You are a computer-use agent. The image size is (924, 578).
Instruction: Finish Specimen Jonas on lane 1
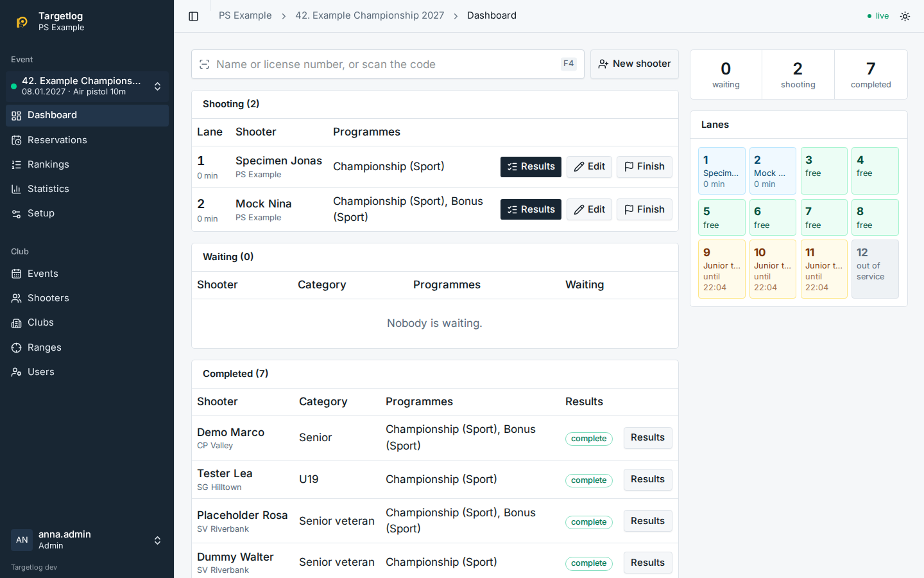(x=644, y=167)
